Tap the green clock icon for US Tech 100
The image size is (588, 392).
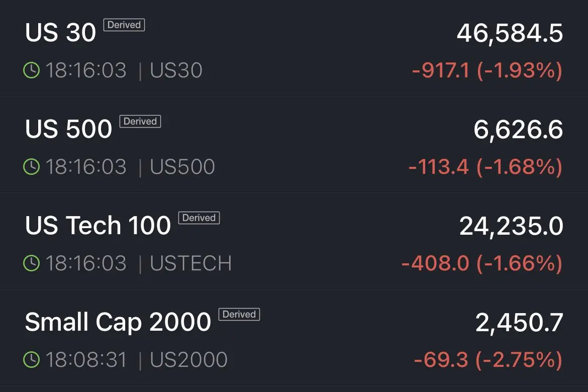[x=31, y=263]
